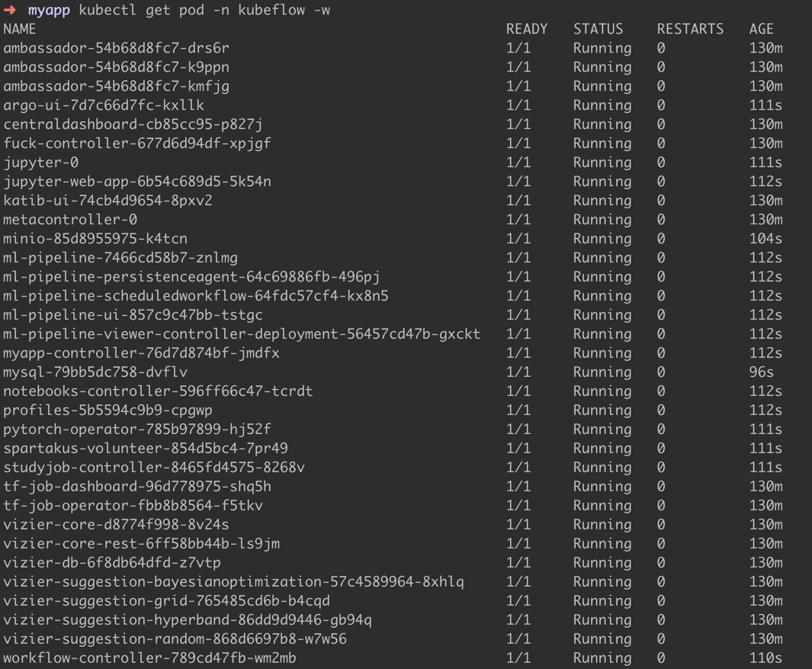812x669 pixels.
Task: Click the AGE column header
Action: (761, 29)
